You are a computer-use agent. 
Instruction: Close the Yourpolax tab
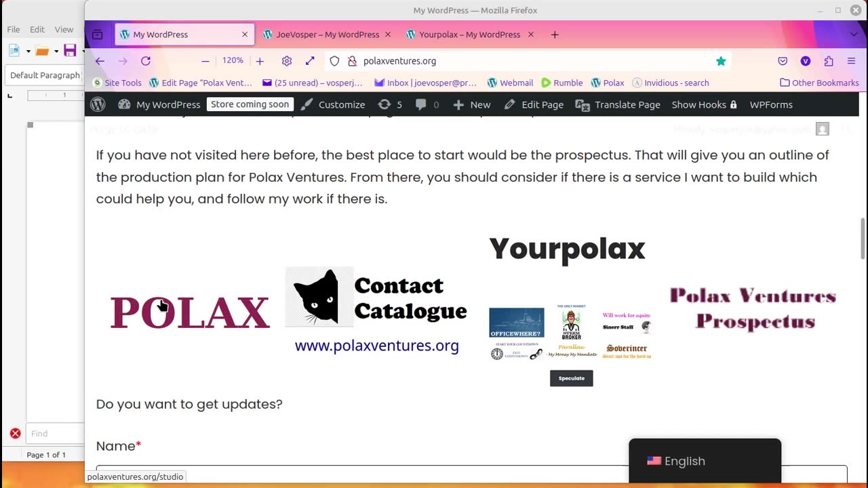(x=531, y=35)
